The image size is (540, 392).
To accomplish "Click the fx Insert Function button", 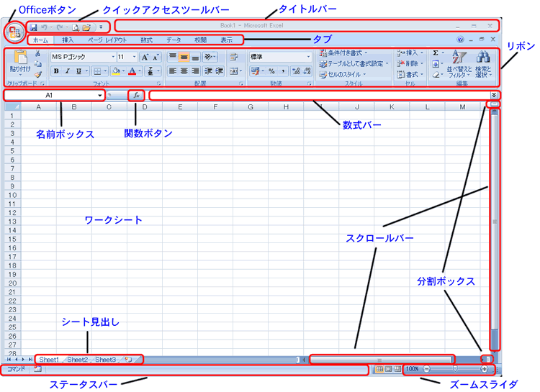I will point(136,96).
